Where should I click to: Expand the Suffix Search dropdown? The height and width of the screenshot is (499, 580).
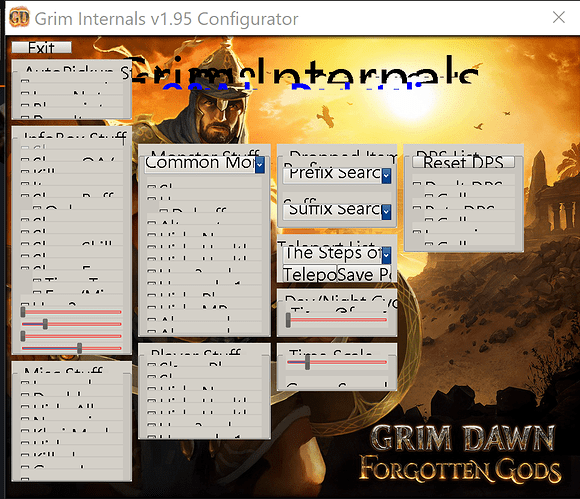tap(337, 211)
